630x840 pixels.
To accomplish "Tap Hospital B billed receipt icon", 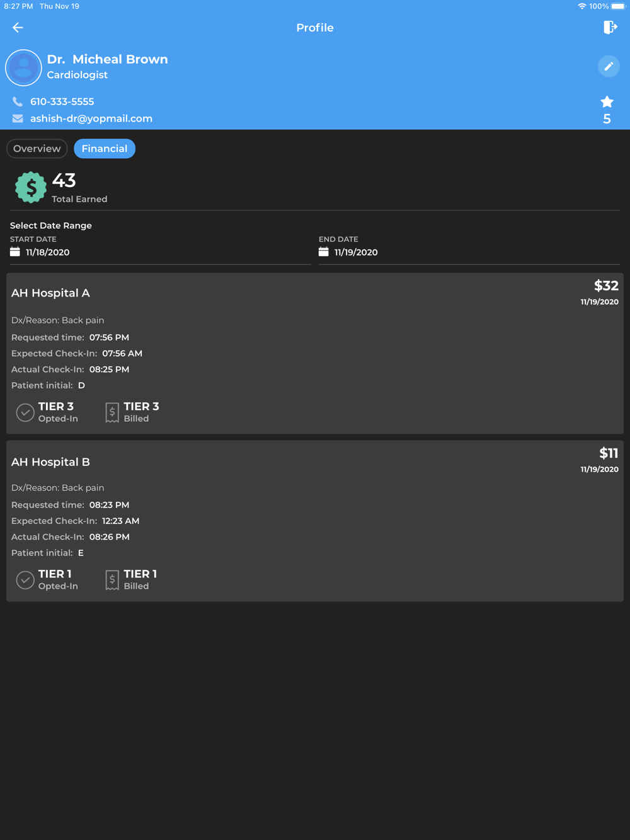I will (x=112, y=580).
